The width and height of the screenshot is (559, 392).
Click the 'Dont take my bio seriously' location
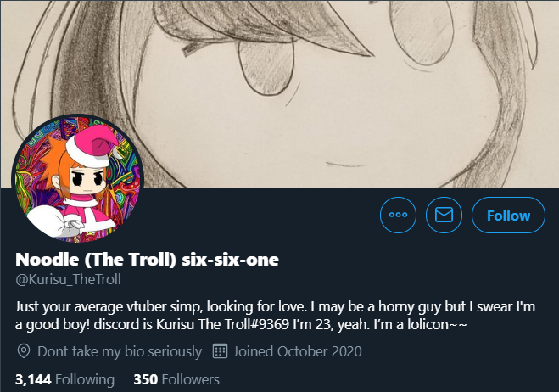120,351
